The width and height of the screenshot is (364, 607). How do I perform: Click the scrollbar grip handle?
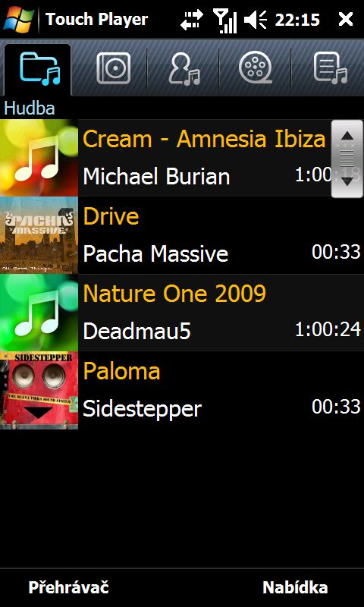[347, 159]
